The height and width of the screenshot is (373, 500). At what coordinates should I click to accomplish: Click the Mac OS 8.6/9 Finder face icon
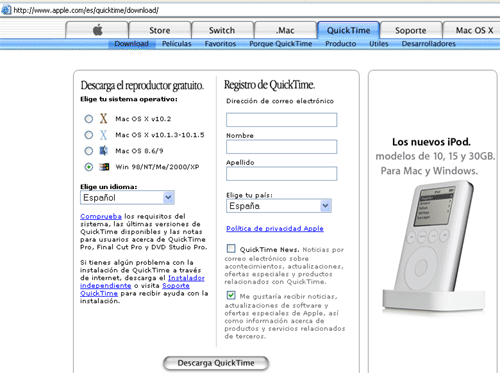pyautogui.click(x=104, y=151)
